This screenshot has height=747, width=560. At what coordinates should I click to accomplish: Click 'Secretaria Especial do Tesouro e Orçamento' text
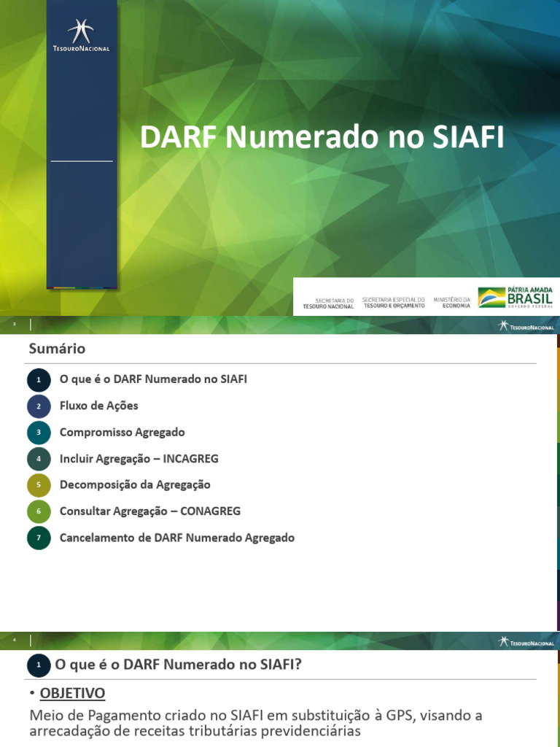[x=393, y=303]
